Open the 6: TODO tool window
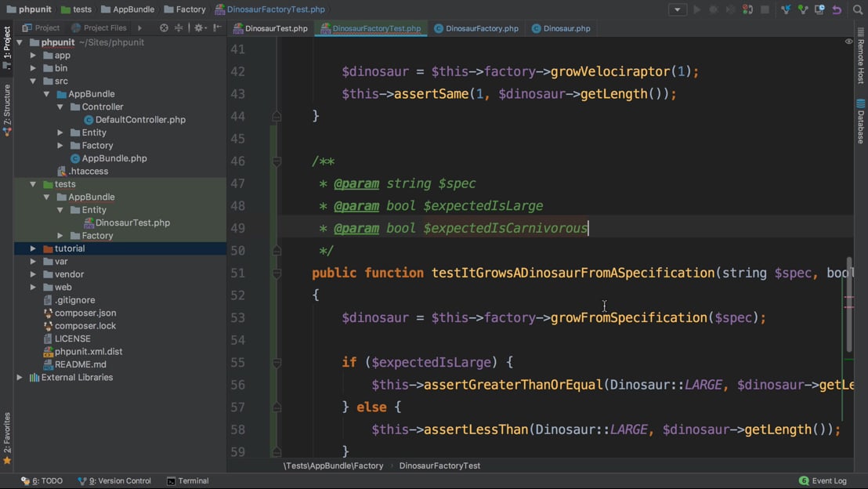This screenshot has height=489, width=868. coord(42,480)
